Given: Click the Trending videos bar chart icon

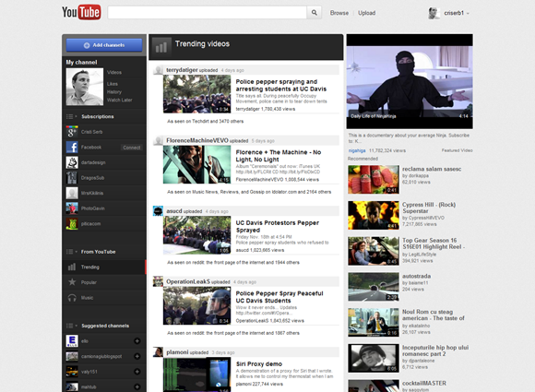Looking at the screenshot, I should [x=161, y=47].
